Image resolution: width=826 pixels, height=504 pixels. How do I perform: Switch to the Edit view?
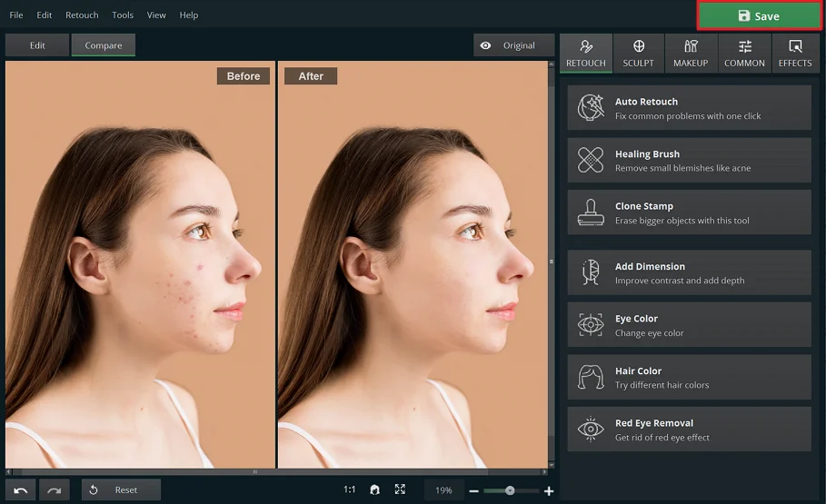click(x=37, y=45)
